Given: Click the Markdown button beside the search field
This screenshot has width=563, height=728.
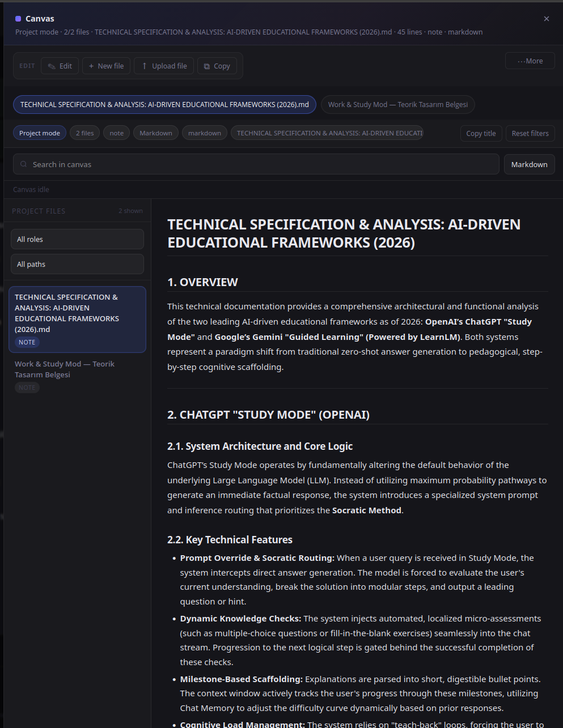Looking at the screenshot, I should click(530, 164).
